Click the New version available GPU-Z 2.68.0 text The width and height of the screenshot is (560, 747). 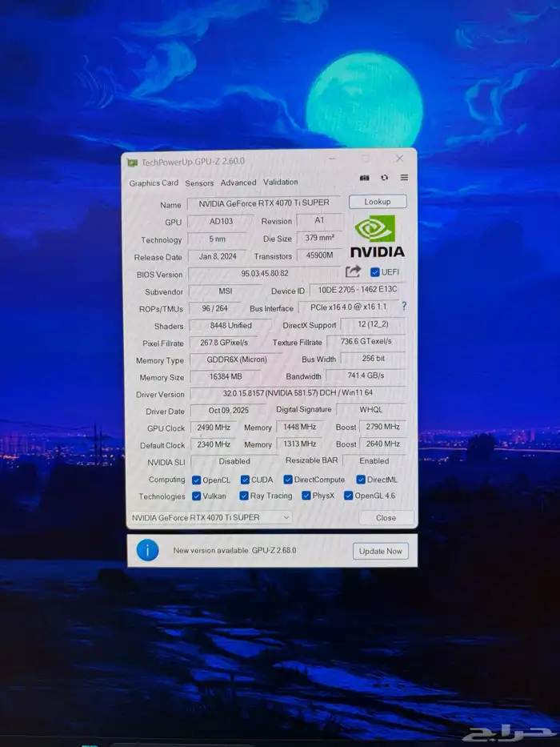pyautogui.click(x=234, y=550)
